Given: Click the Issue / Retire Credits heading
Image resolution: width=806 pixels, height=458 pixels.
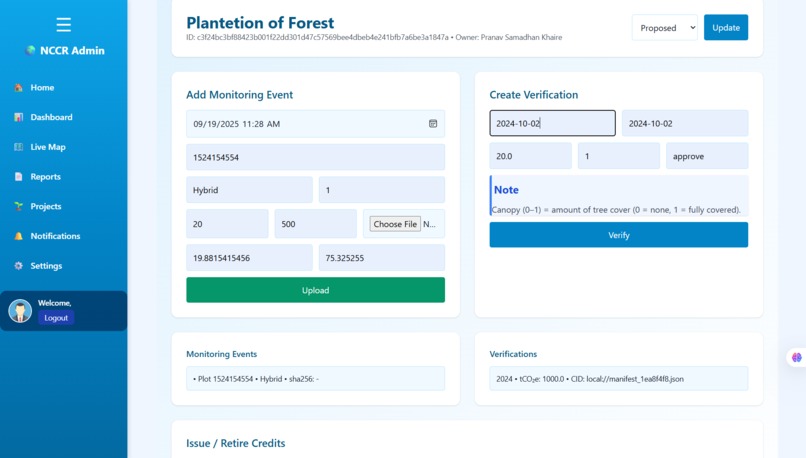Looking at the screenshot, I should coord(235,443).
